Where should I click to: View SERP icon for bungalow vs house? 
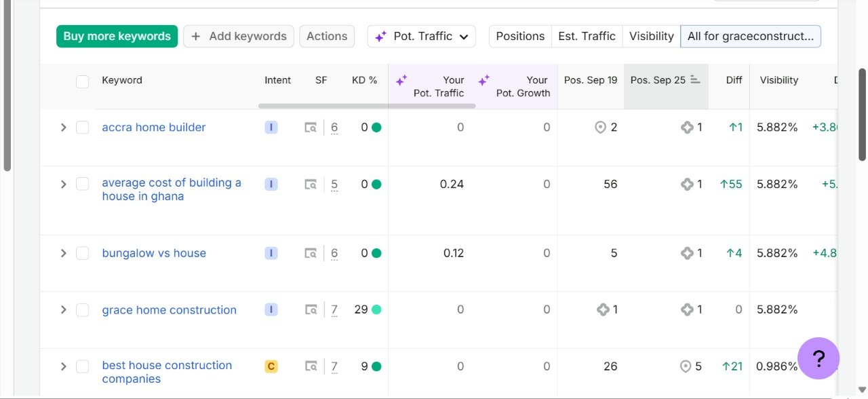coord(311,253)
